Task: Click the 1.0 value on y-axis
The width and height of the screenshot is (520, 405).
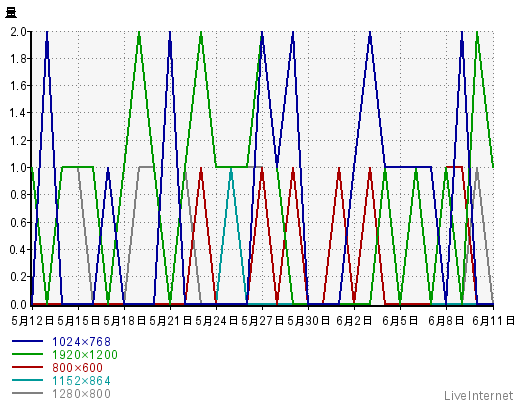Action: point(18,168)
